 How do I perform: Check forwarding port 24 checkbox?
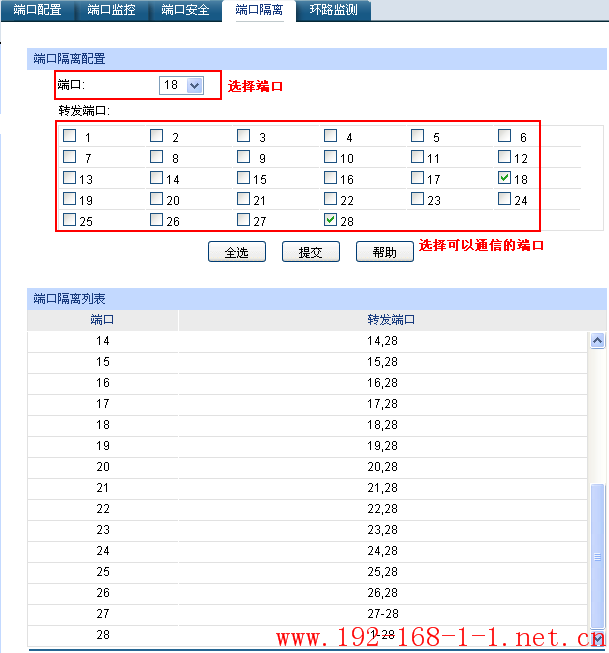(504, 198)
